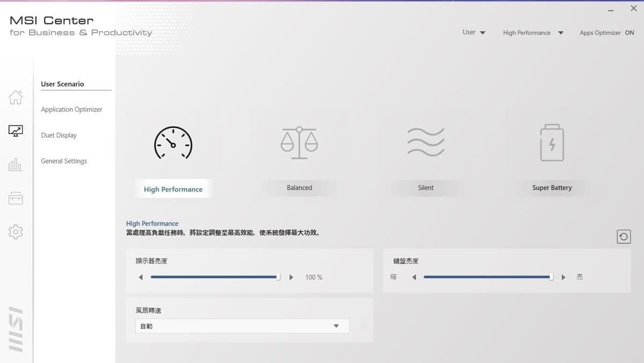644x363 pixels.
Task: Open the bar chart monitoring icon
Action: (x=16, y=164)
